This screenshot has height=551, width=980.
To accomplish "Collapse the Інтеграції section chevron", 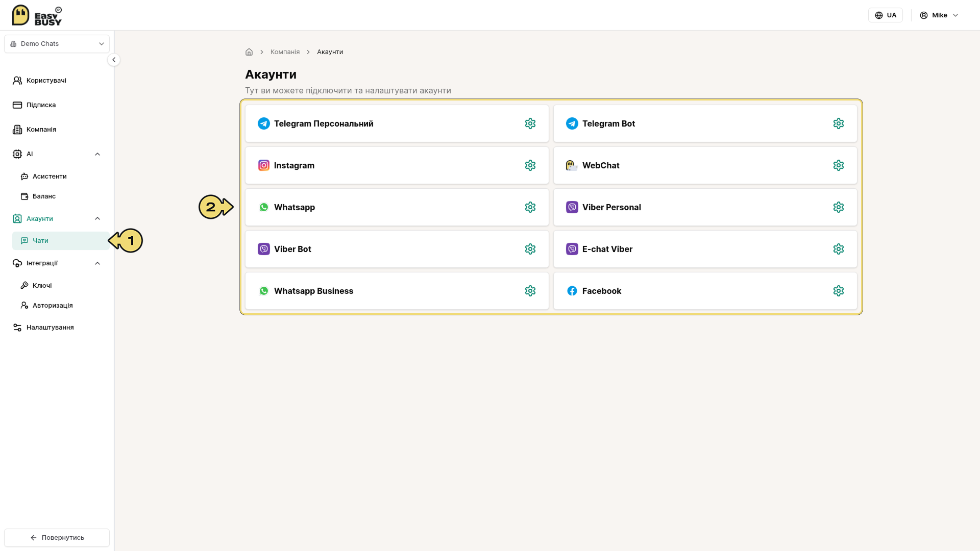I will pos(97,263).
